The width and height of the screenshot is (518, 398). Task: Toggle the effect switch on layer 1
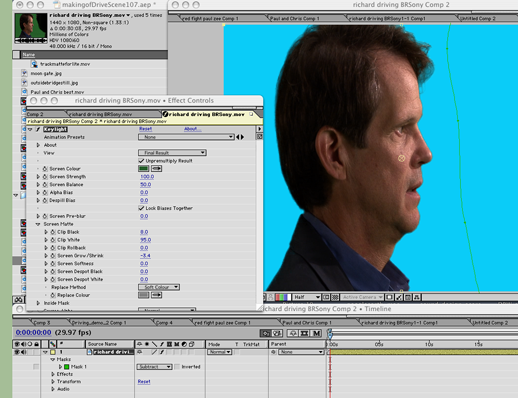click(x=162, y=352)
